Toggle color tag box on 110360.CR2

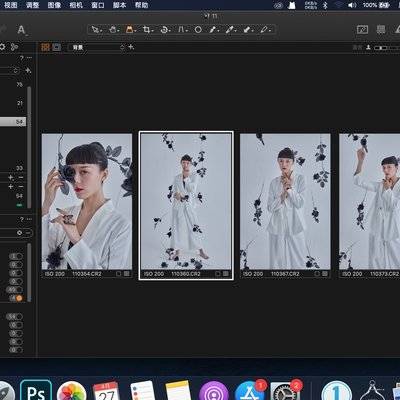pyautogui.click(x=218, y=274)
